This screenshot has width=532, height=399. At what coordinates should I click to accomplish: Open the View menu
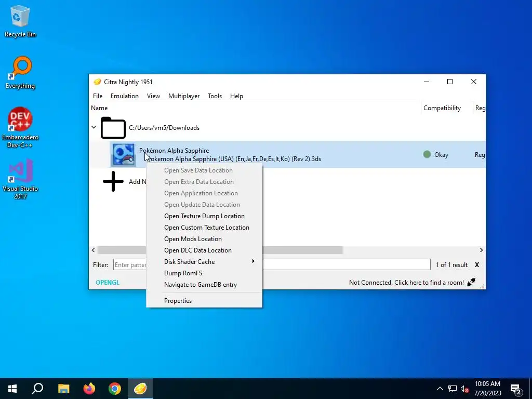153,96
